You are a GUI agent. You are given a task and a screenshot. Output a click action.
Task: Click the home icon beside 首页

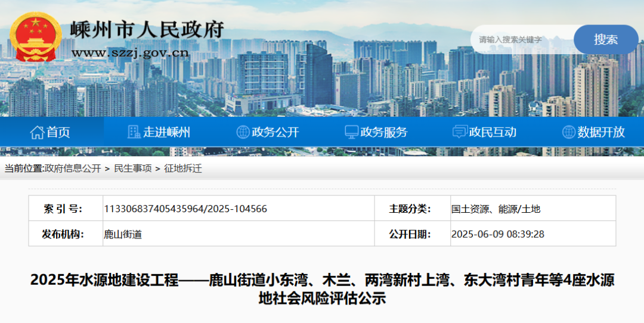point(37,132)
